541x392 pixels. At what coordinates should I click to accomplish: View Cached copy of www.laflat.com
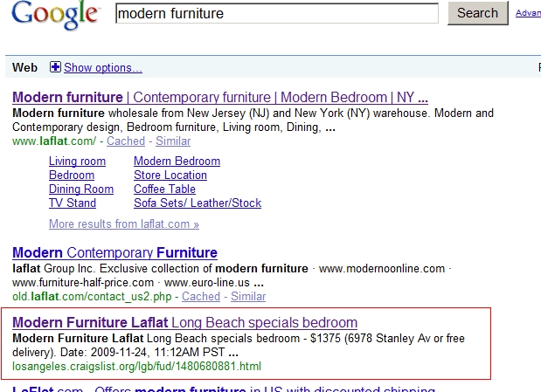tap(126, 141)
